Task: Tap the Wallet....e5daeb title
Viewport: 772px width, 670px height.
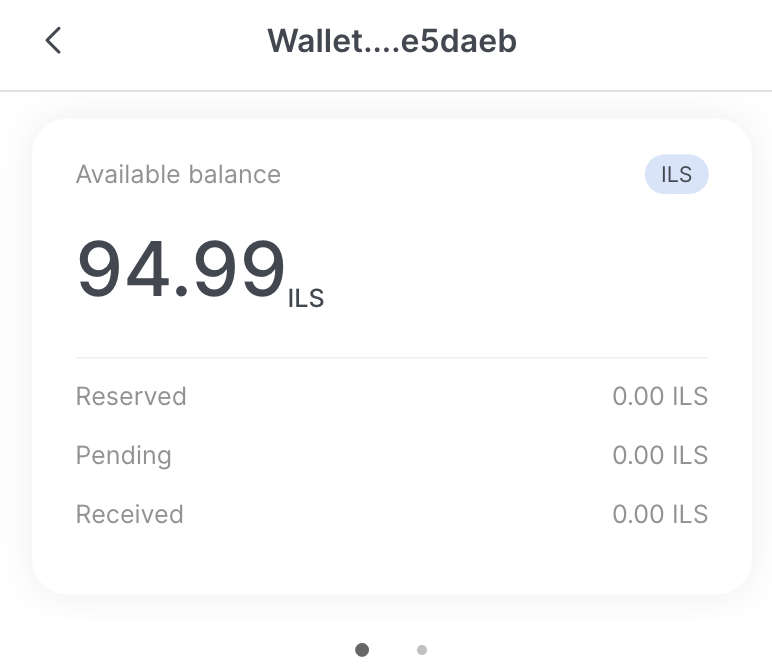Action: click(x=391, y=41)
